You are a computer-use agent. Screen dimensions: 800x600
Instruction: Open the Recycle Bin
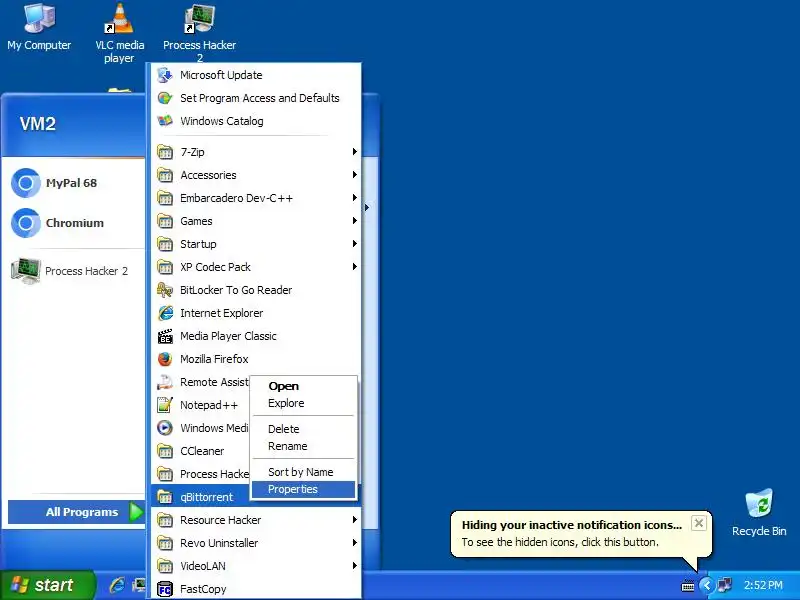tap(759, 512)
